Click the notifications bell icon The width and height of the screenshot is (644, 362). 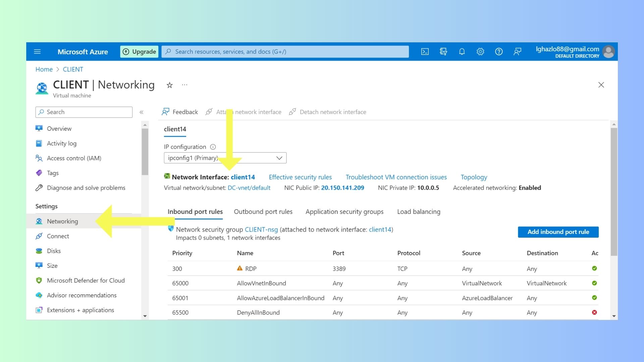coord(462,52)
